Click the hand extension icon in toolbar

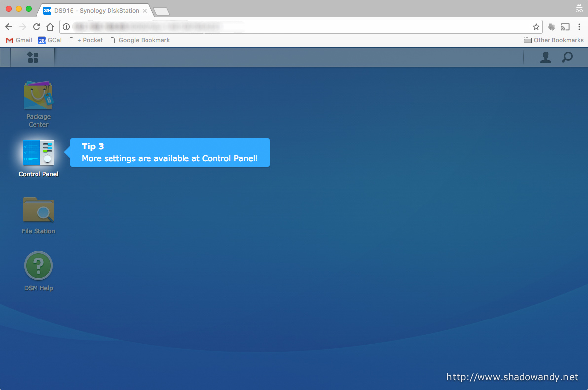551,27
